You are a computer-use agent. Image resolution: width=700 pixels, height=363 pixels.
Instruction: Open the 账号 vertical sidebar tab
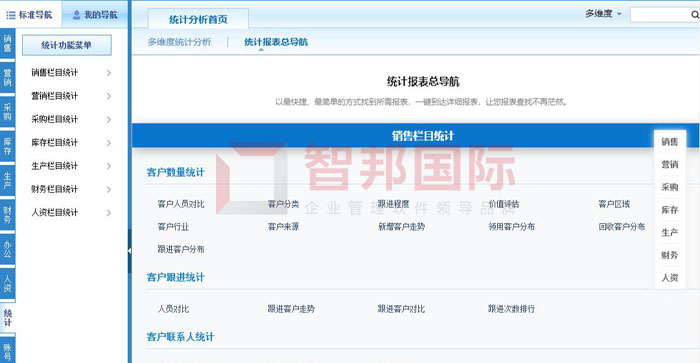[x=8, y=350]
